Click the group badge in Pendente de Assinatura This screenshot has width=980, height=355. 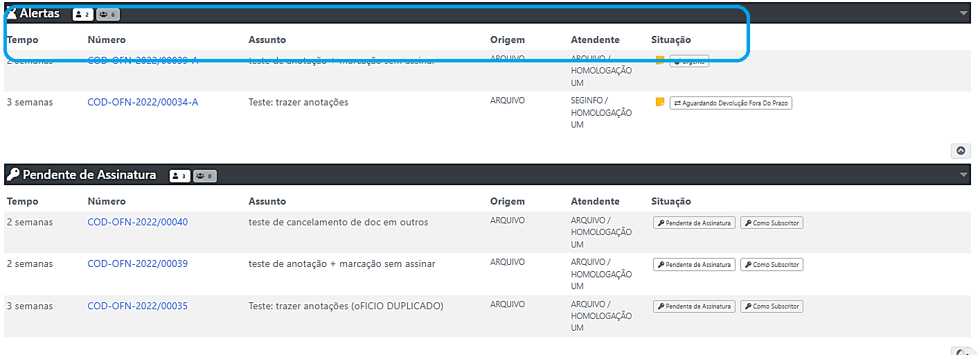click(204, 176)
